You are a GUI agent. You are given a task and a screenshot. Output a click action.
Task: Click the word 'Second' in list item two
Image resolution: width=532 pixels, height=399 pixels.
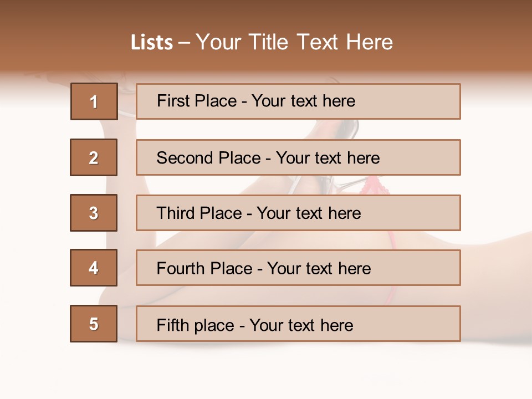tap(185, 158)
